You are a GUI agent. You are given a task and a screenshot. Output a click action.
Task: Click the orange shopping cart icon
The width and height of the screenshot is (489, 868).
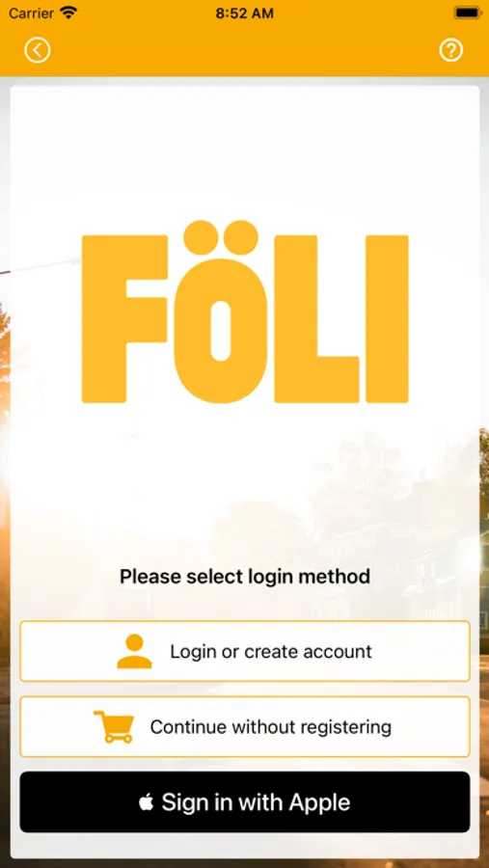tap(114, 726)
